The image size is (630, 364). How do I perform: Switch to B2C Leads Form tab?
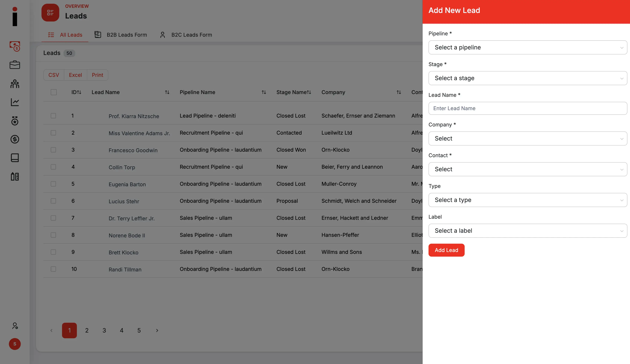coord(186,35)
